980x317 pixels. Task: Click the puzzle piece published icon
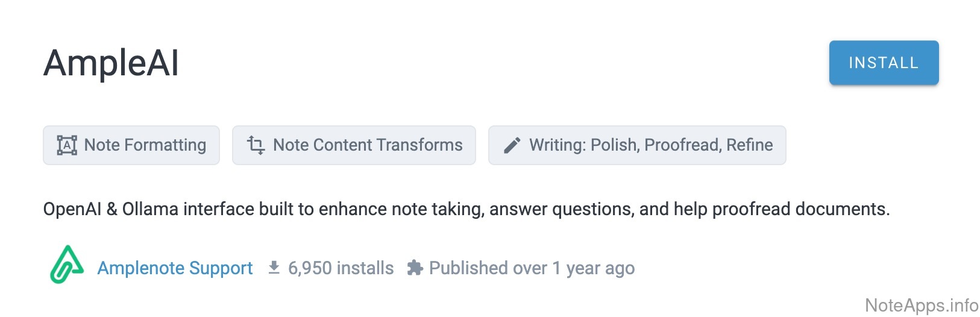[415, 268]
